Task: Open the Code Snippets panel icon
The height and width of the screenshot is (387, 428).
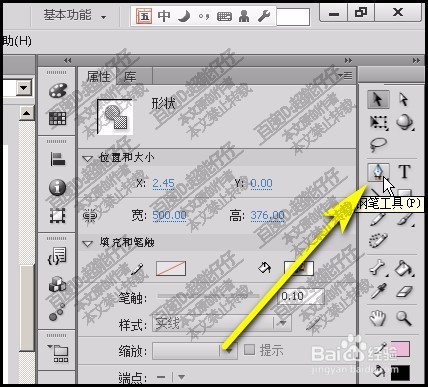Action: (57, 256)
